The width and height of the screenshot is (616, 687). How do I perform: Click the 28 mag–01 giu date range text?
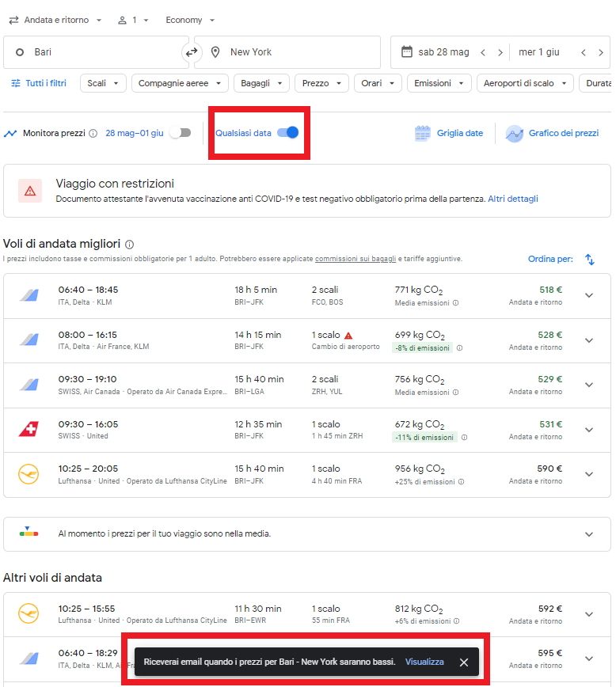coord(135,133)
